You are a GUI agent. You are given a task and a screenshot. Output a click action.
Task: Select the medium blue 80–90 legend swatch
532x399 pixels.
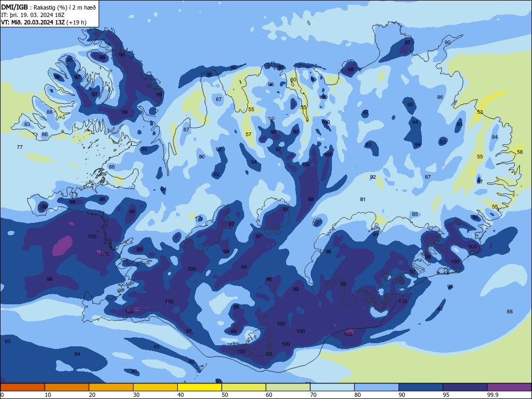point(377,387)
